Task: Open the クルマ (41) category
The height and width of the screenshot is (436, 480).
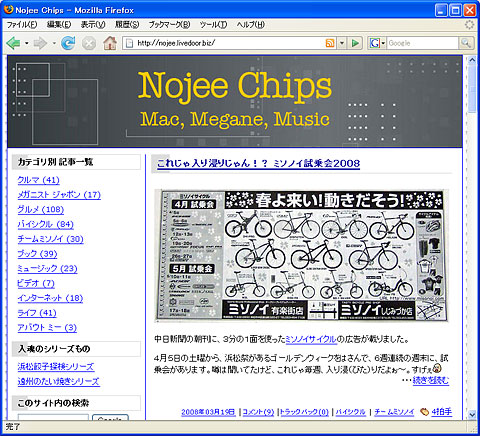Action: [x=38, y=180]
